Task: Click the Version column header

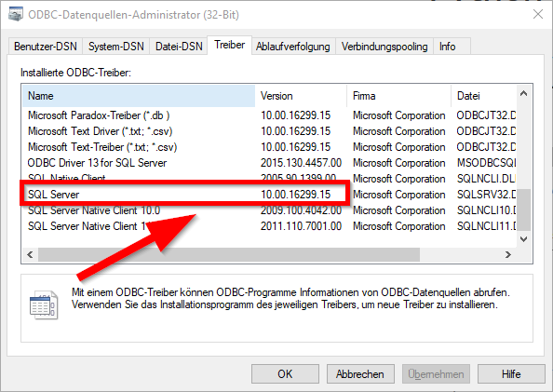Action: tap(301, 96)
